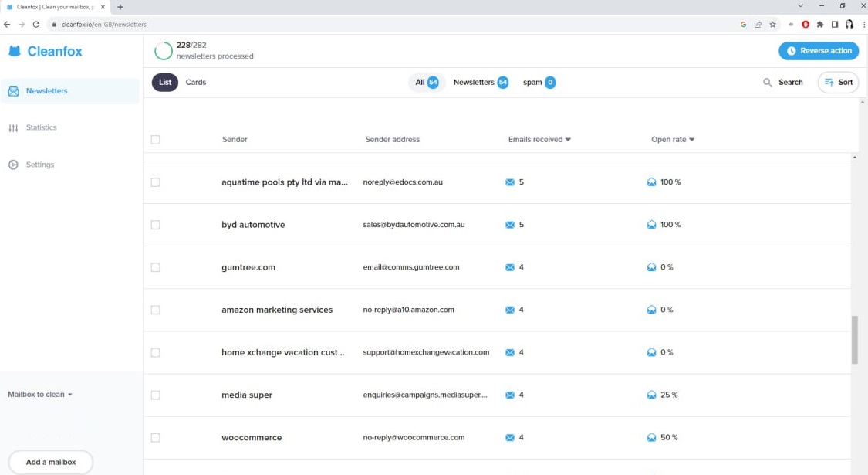Viewport: 868px width, 475px height.
Task: Click the envelope icon in woocommerce row
Action: (x=510, y=438)
